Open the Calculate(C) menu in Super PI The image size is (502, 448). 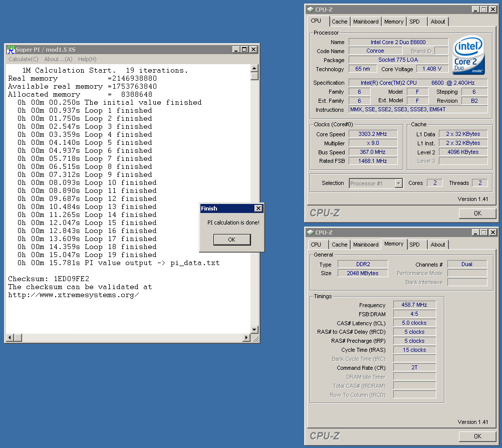[x=24, y=59]
